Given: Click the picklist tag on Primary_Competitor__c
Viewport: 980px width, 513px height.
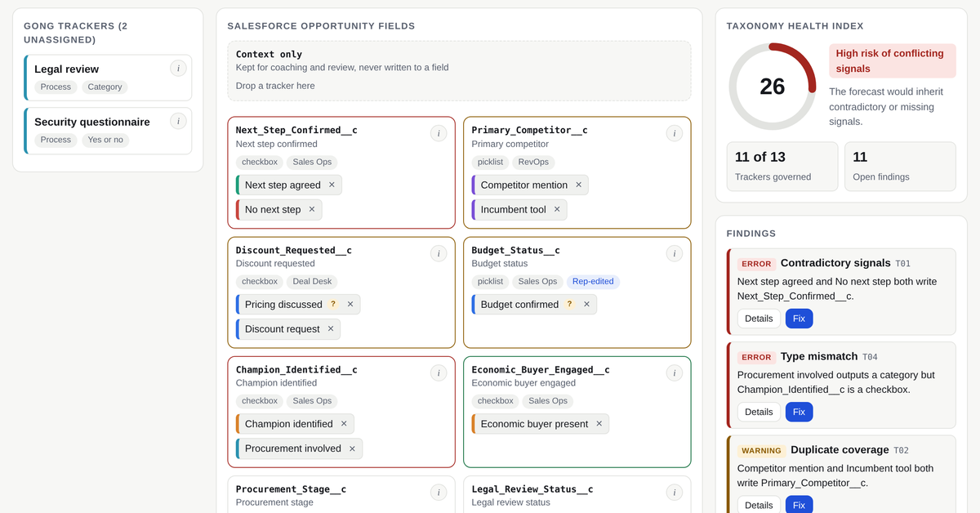Looking at the screenshot, I should [x=489, y=162].
